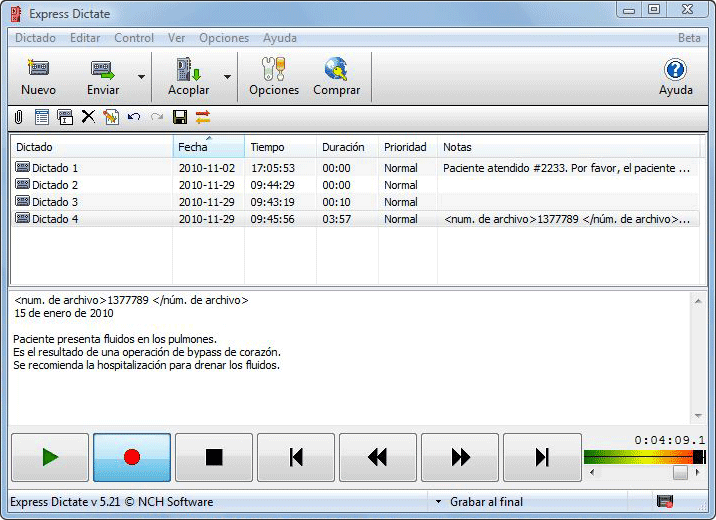The image size is (716, 520).
Task: Click the rewind double-arrow button
Action: pos(378,457)
